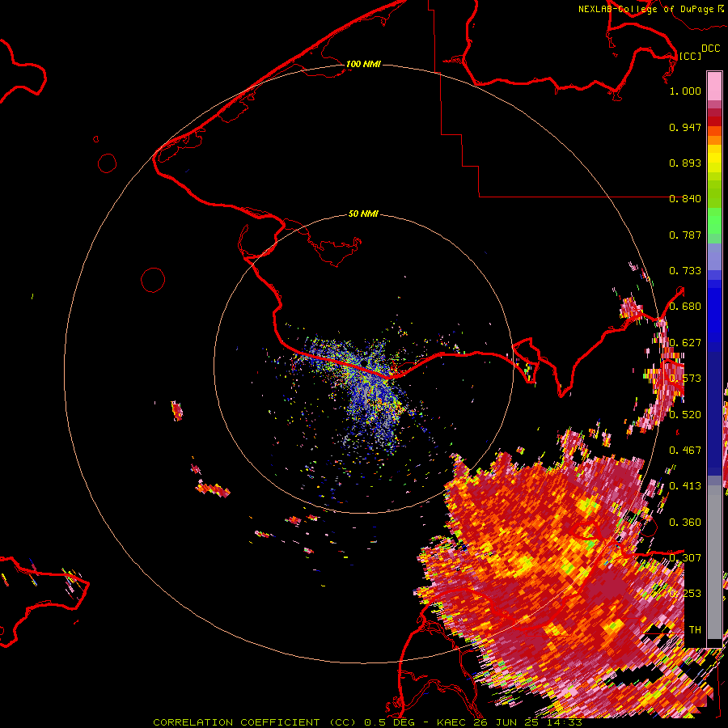Image resolution: width=728 pixels, height=728 pixels.
Task: Click the DCC label above the color scale
Action: tap(710, 49)
